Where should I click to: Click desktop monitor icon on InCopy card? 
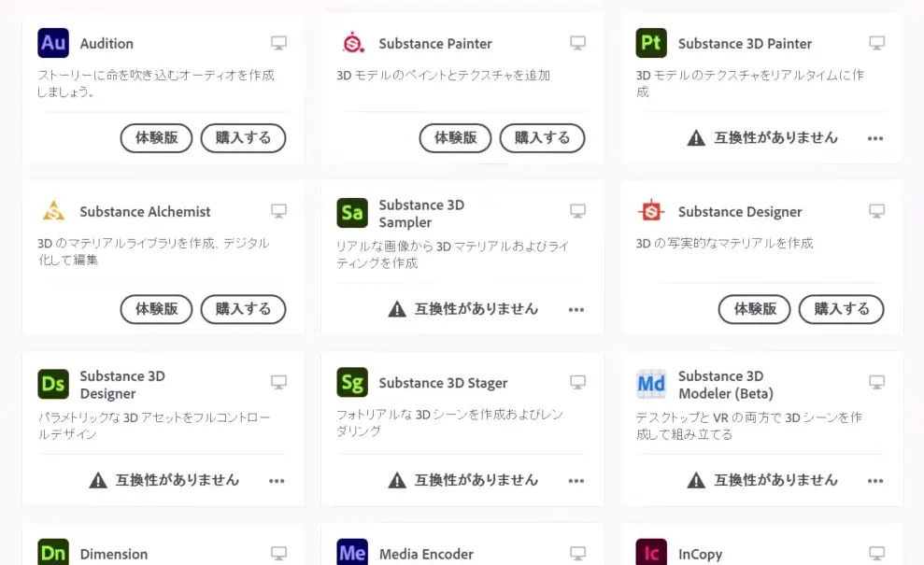[877, 553]
